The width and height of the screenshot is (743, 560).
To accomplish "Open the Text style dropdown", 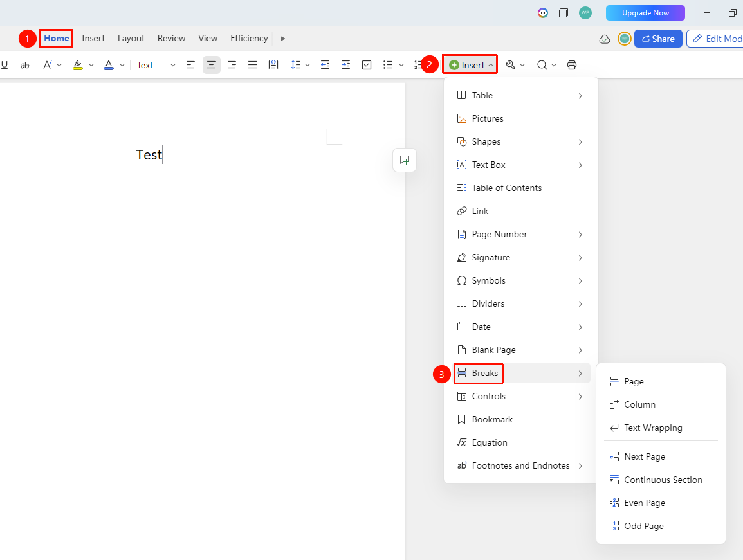I will click(156, 66).
